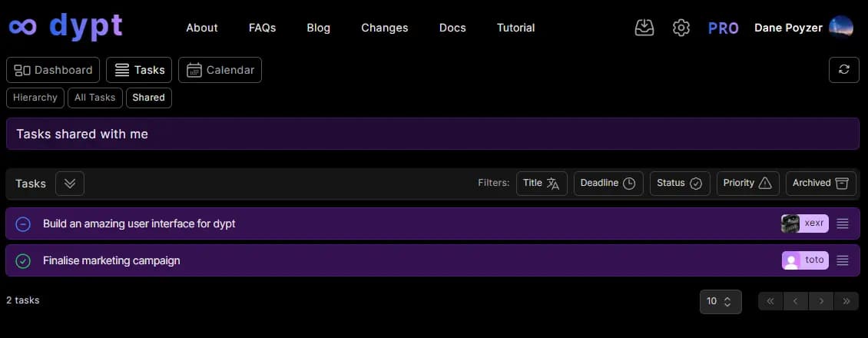Switch to the Dashboard view
This screenshot has height=338, width=868.
53,70
